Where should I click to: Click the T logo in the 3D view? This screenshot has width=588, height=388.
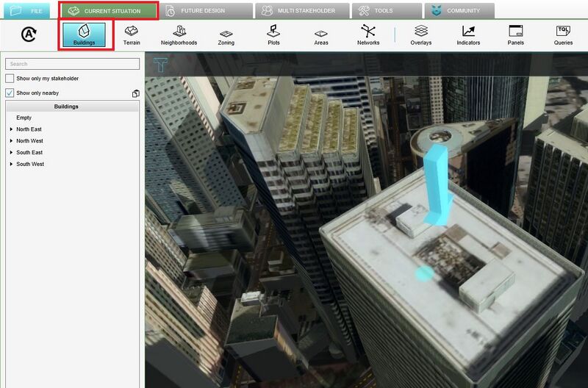click(160, 65)
